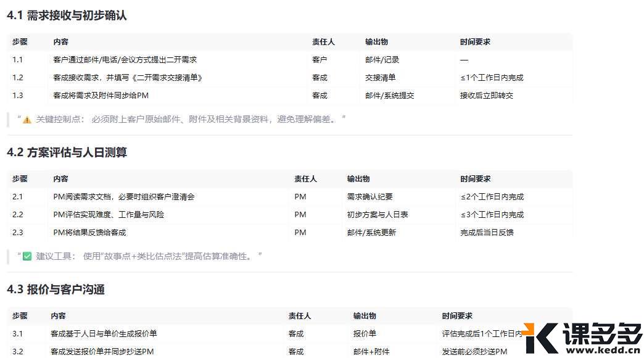Click step number 2.1

pos(18,196)
